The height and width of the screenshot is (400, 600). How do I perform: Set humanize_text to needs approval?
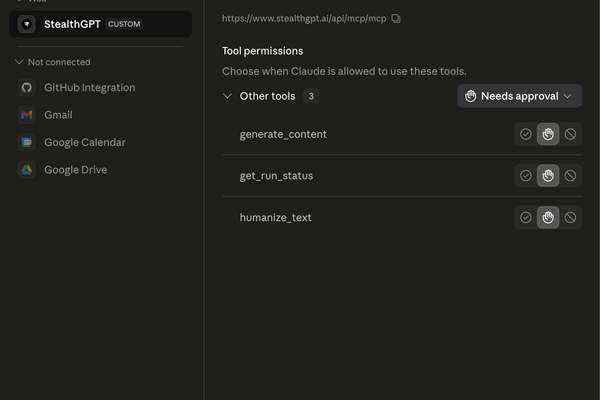tap(548, 217)
